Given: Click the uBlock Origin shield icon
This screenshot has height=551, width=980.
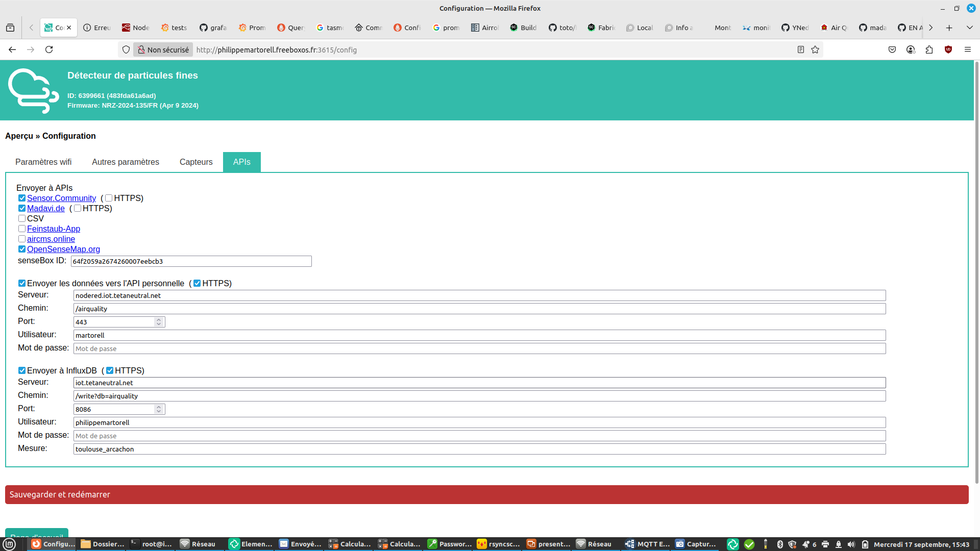Looking at the screenshot, I should tap(948, 49).
